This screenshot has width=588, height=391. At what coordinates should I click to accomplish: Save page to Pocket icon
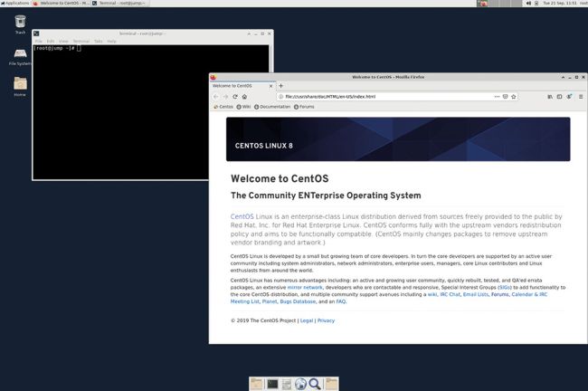(x=505, y=97)
